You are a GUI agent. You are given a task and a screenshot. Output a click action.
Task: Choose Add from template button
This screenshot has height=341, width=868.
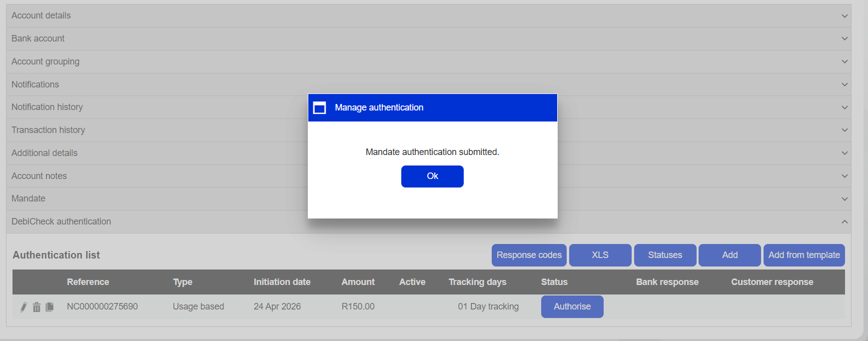[804, 255]
